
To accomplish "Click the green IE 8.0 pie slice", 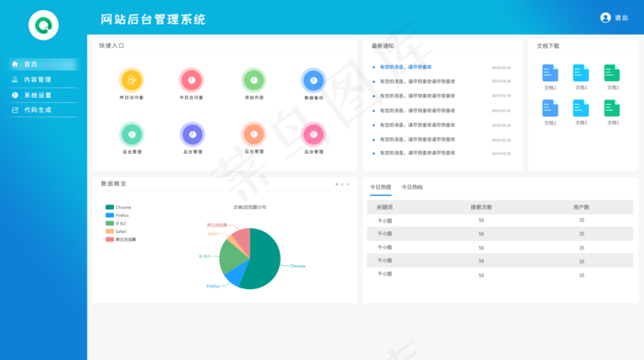I will point(231,256).
